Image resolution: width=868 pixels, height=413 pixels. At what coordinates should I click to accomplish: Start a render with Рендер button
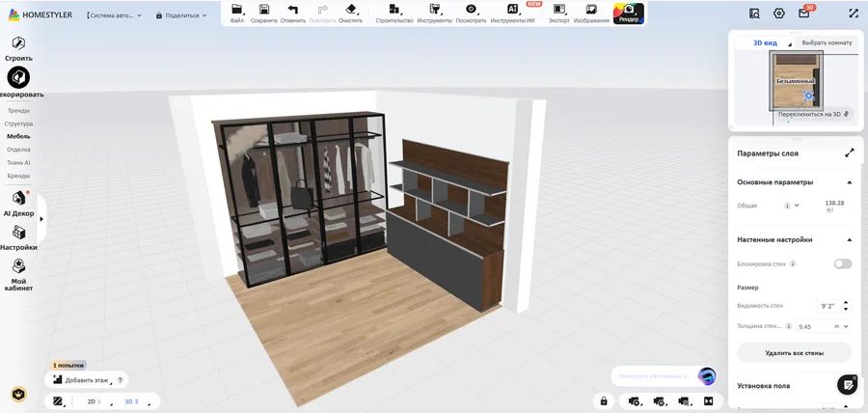pyautogui.click(x=628, y=14)
